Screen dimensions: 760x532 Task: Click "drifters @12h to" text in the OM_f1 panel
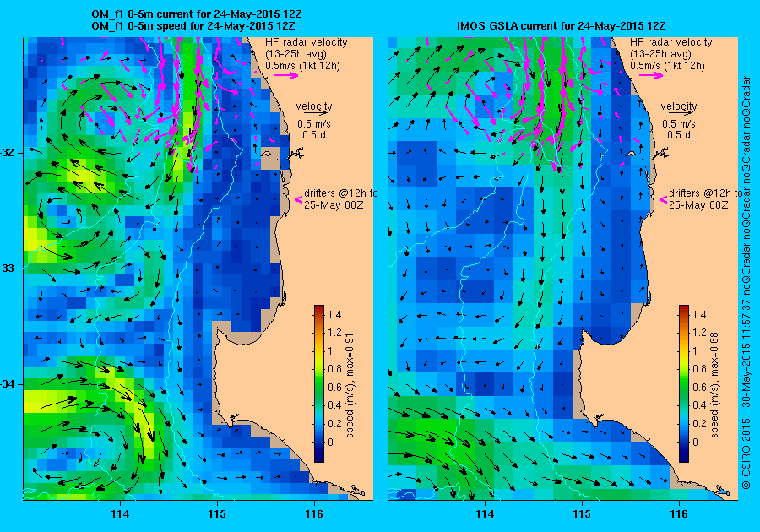(341, 193)
